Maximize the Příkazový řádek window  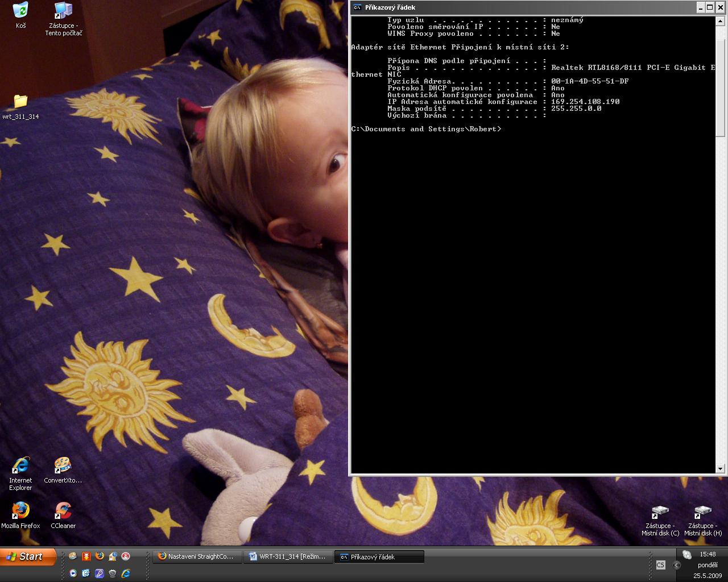[x=710, y=7]
